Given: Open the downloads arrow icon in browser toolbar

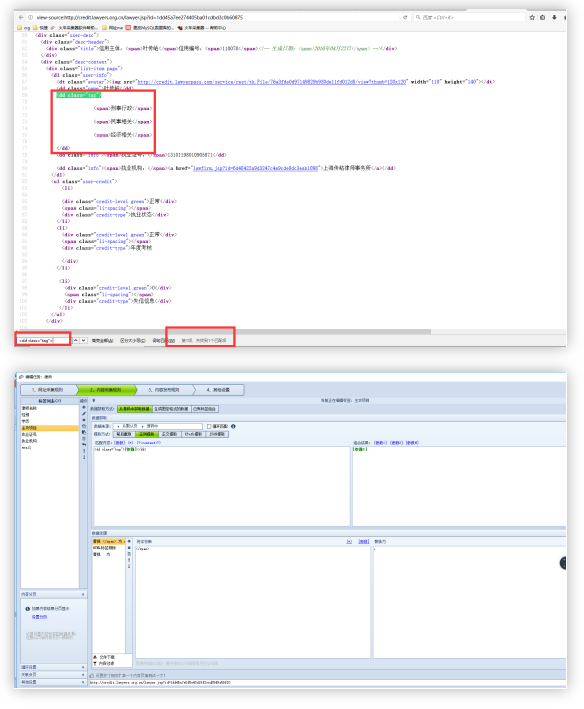Looking at the screenshot, I should pyautogui.click(x=555, y=18).
